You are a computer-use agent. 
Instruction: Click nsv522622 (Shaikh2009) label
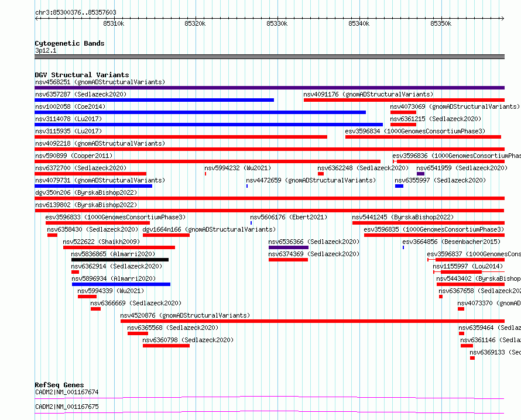point(101,242)
